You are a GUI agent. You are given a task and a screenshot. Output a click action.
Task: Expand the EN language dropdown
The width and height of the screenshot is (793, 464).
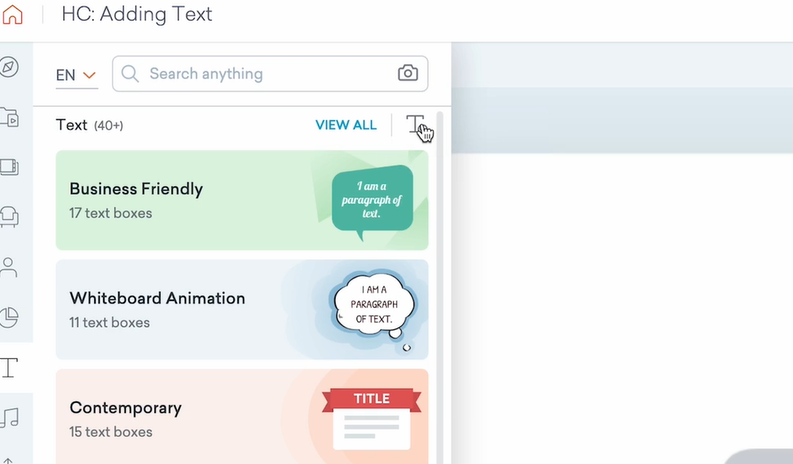76,75
